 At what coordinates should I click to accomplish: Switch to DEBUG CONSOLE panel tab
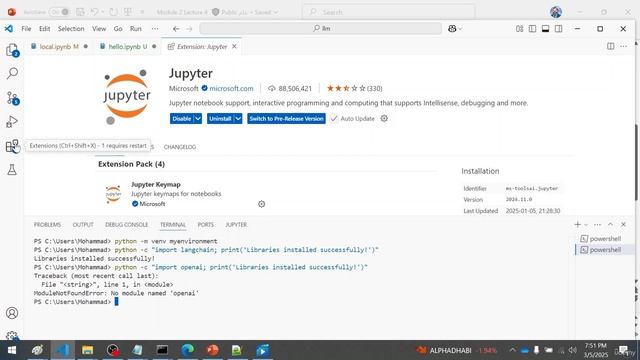(x=127, y=224)
